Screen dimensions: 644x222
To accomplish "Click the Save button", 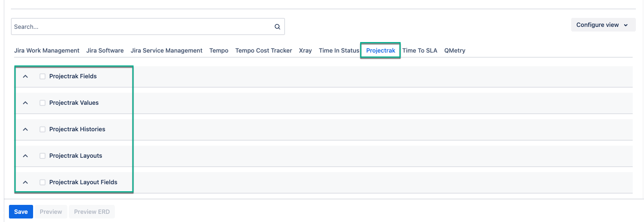I will [x=21, y=212].
